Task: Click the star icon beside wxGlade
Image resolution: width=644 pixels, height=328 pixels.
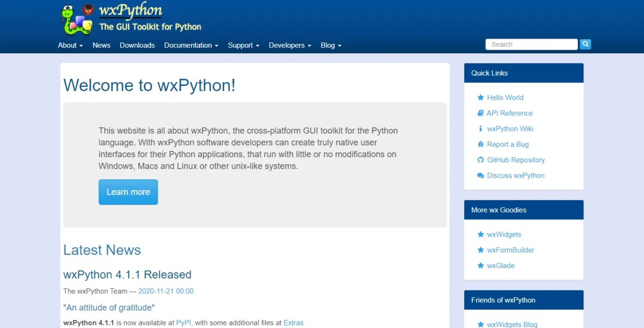Action: click(481, 266)
